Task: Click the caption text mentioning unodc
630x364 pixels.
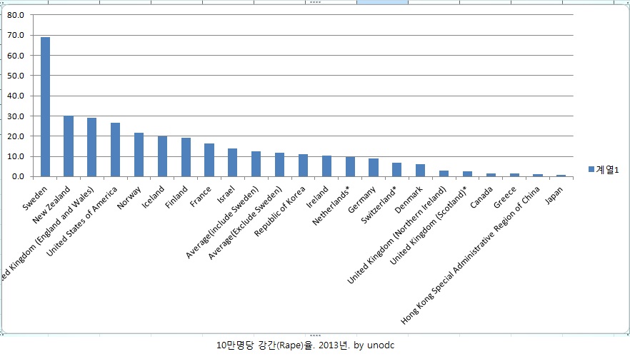Action: pyautogui.click(x=305, y=345)
